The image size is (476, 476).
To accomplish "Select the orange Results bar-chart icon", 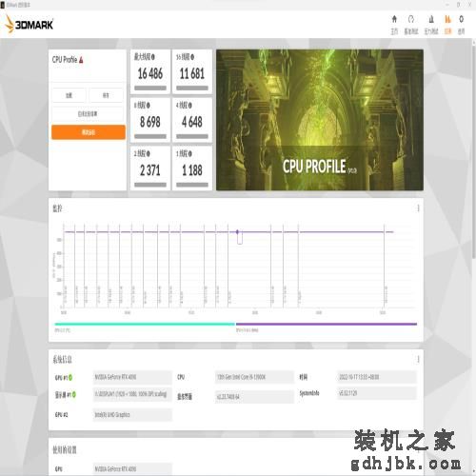I will coord(447,19).
